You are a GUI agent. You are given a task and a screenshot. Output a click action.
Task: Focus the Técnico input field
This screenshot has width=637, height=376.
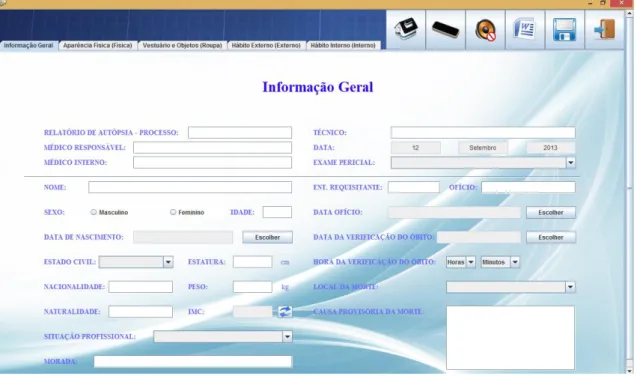[x=483, y=132]
